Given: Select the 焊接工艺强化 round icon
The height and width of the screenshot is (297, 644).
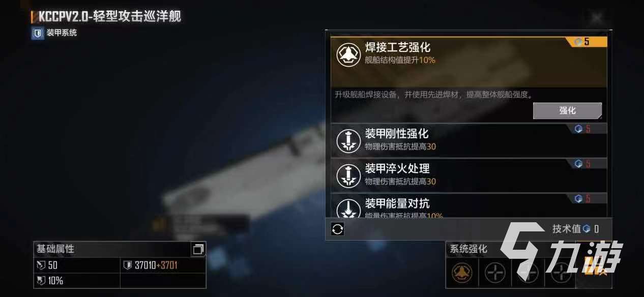Looking at the screenshot, I should [348, 54].
